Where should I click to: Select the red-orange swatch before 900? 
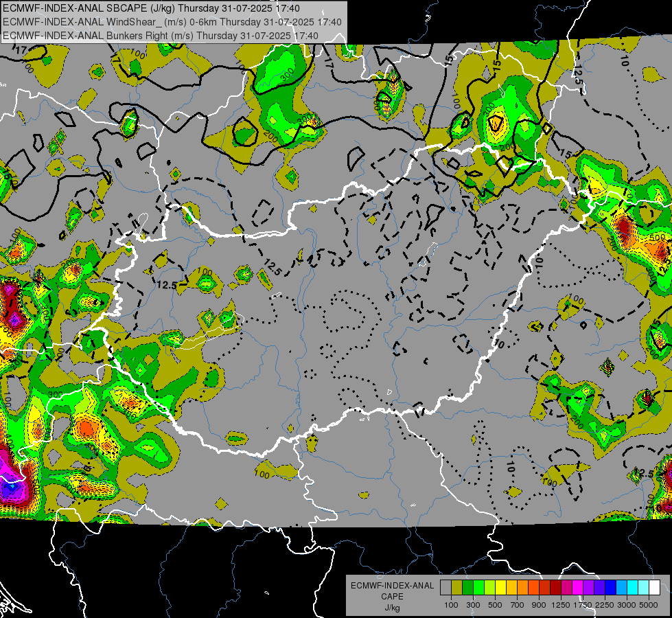click(533, 588)
